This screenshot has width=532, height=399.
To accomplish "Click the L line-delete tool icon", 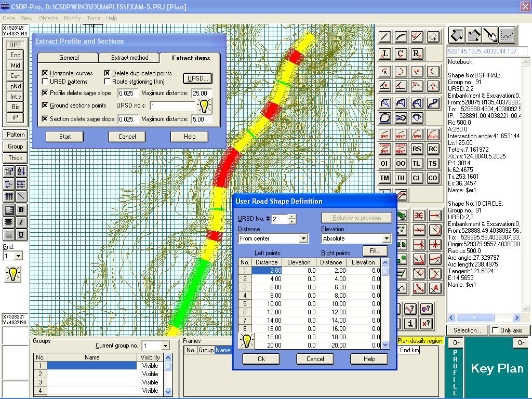I will pos(384,54).
